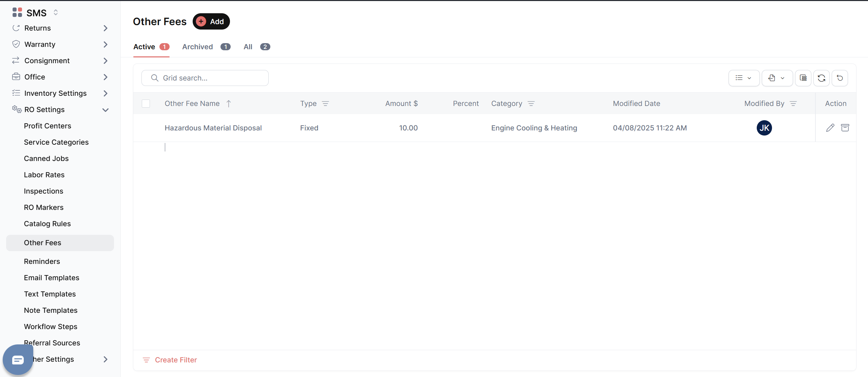
Task: Open the Category column filter icon
Action: [x=531, y=104]
